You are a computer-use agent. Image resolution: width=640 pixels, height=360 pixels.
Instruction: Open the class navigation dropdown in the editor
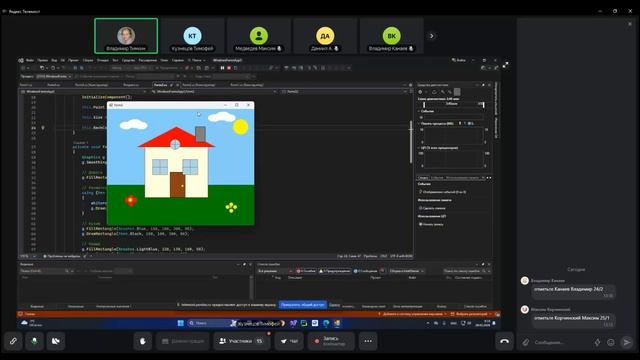click(214, 92)
